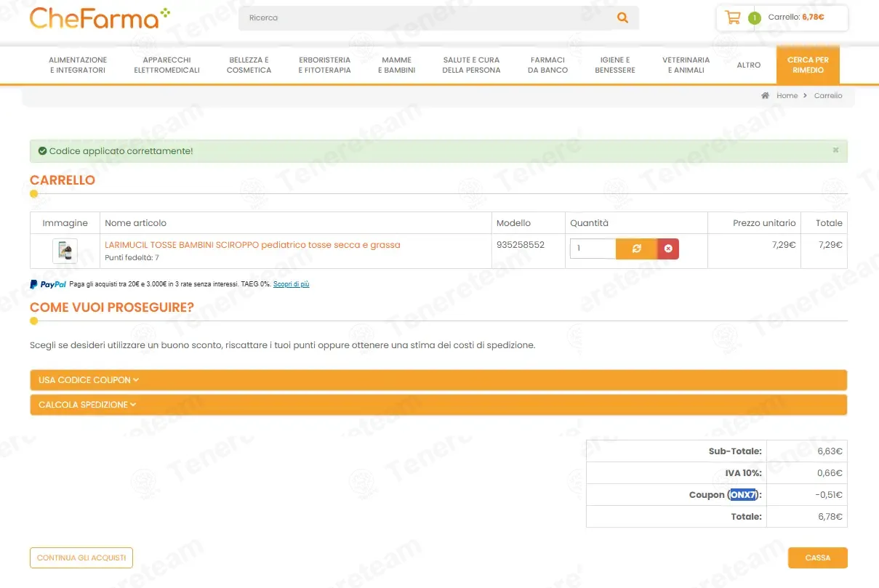The height and width of the screenshot is (588, 879).
Task: Click the refresh quantity update icon
Action: 636,249
